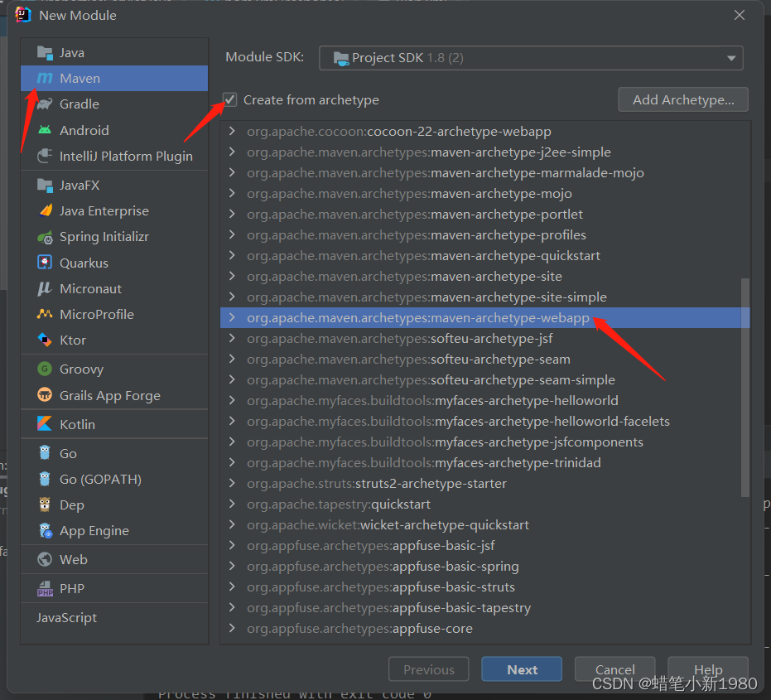Expand maven-archetype-j2ee-simple node

[232, 152]
